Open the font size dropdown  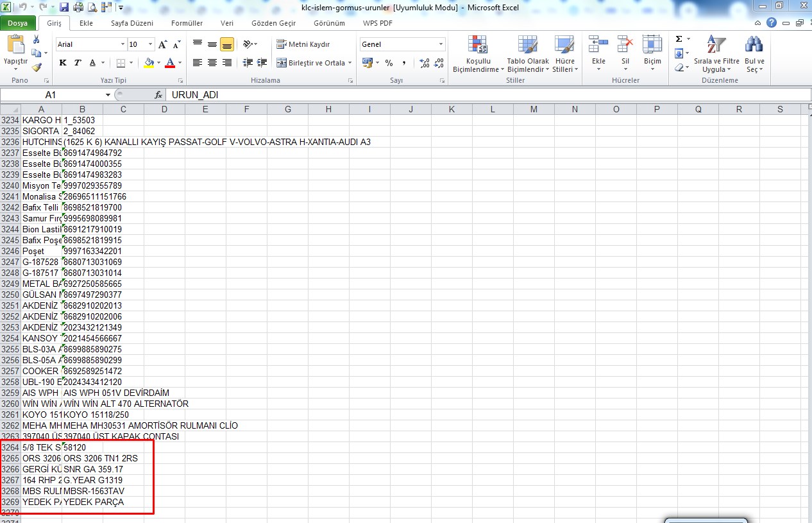click(151, 44)
